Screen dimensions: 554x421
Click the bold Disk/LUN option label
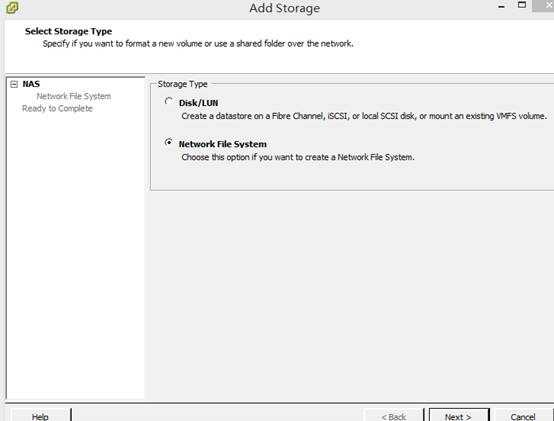(x=199, y=103)
